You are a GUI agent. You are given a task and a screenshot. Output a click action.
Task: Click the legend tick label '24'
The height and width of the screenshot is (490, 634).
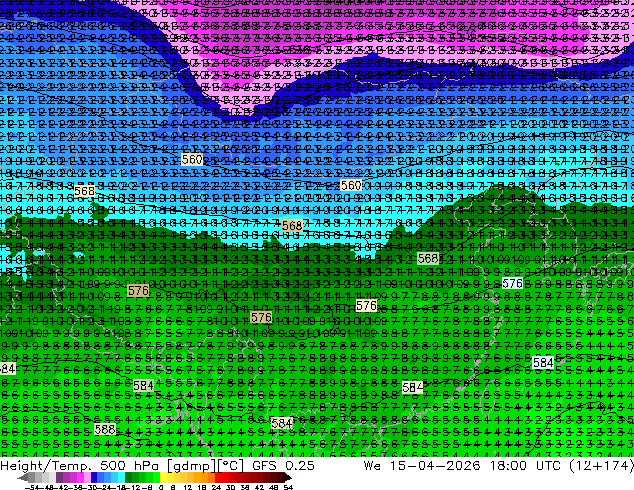[216, 487]
